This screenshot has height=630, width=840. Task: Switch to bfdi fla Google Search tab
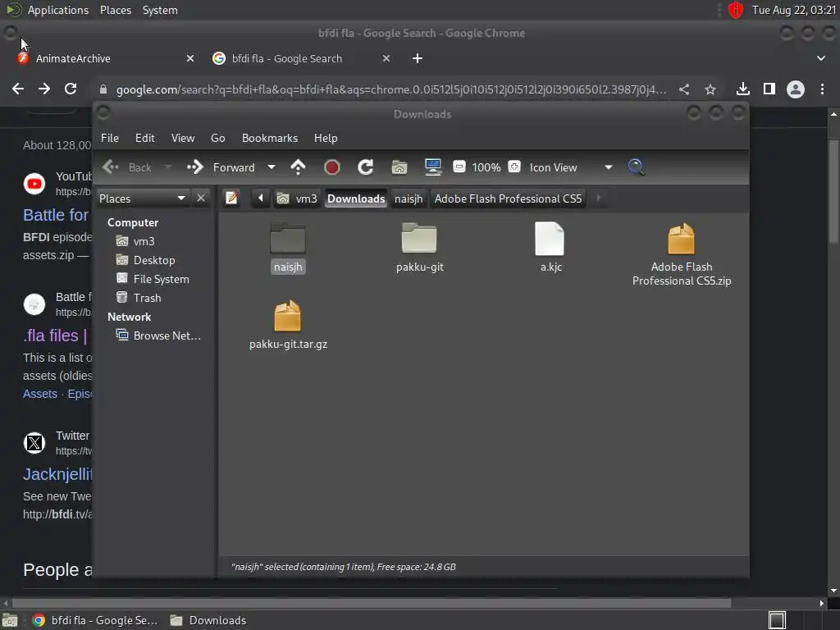point(286,58)
